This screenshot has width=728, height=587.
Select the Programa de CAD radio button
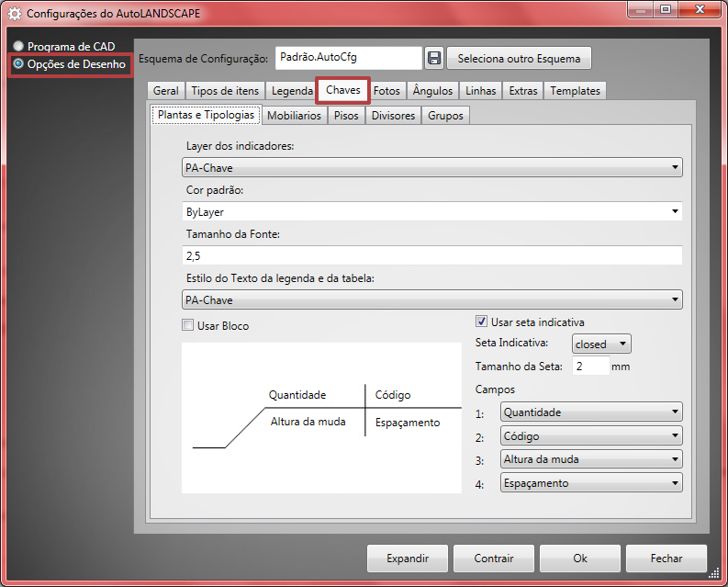[x=18, y=46]
